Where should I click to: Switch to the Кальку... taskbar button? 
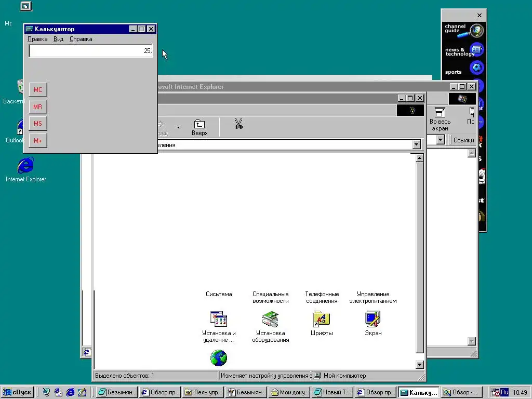[419, 392]
